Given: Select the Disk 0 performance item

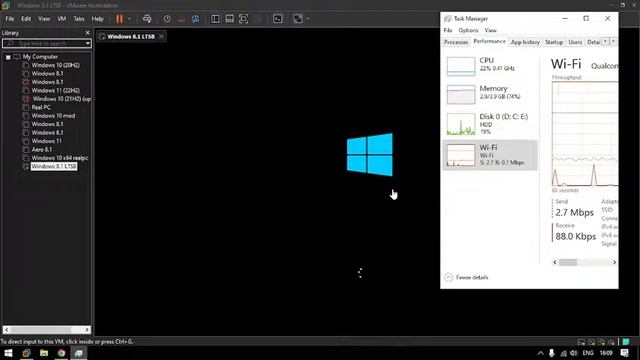Looking at the screenshot, I should tap(490, 124).
